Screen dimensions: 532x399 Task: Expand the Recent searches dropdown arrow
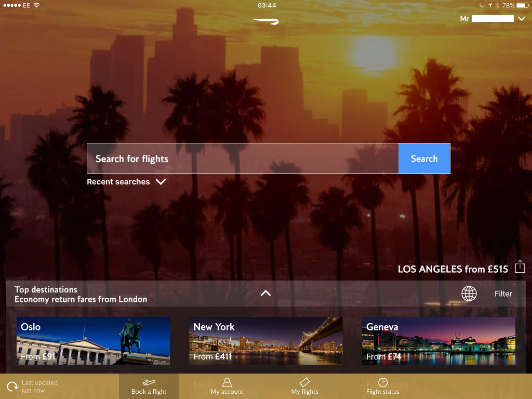pos(161,181)
